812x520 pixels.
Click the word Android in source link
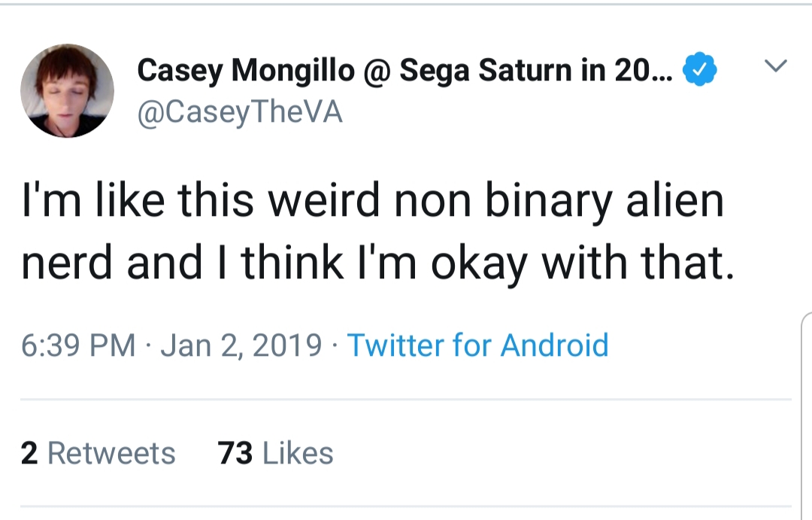tap(554, 345)
